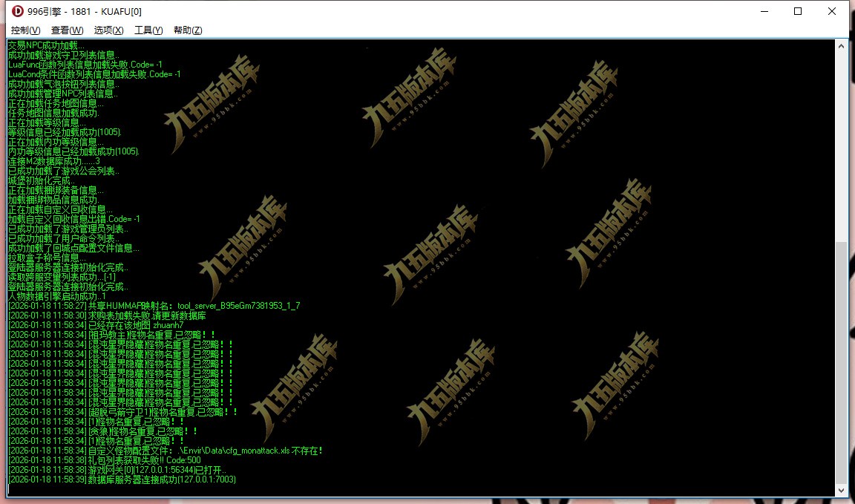Click the line 读取跨服变量列表成功

click(62, 277)
